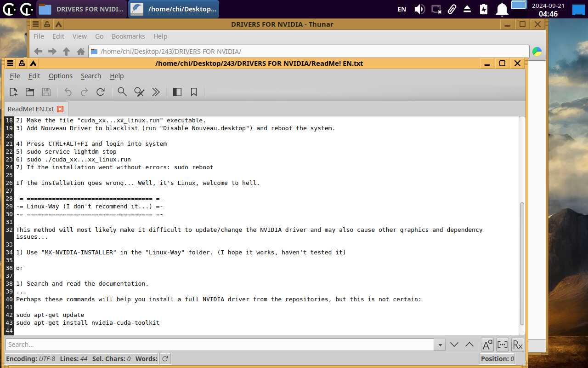The width and height of the screenshot is (588, 368).
Task: Open Thunar's Bookmarks menu
Action: (x=128, y=36)
